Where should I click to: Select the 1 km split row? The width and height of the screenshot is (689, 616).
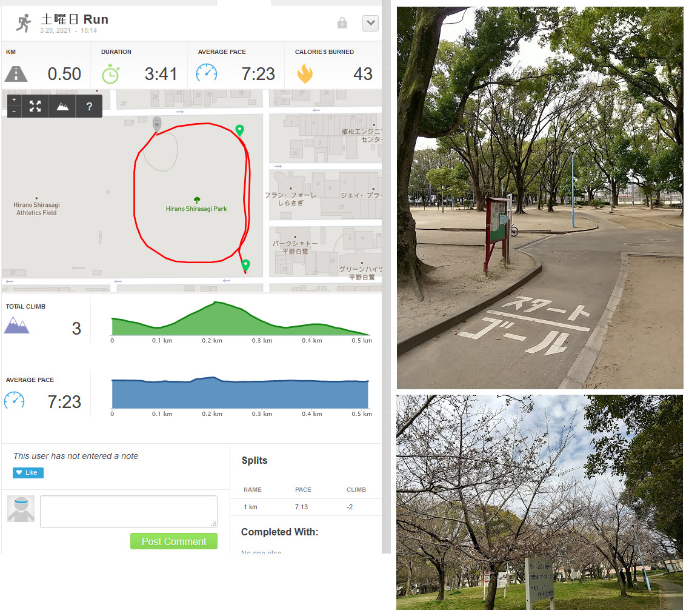(x=306, y=507)
